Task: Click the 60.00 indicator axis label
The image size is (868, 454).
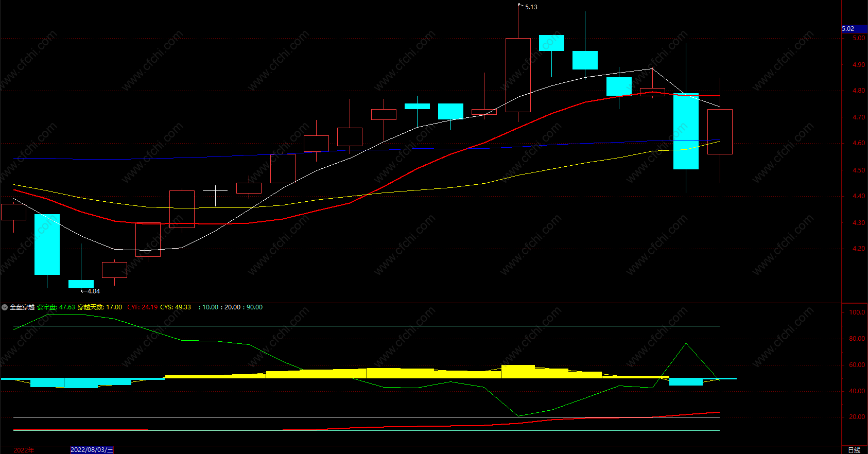Action: click(857, 365)
